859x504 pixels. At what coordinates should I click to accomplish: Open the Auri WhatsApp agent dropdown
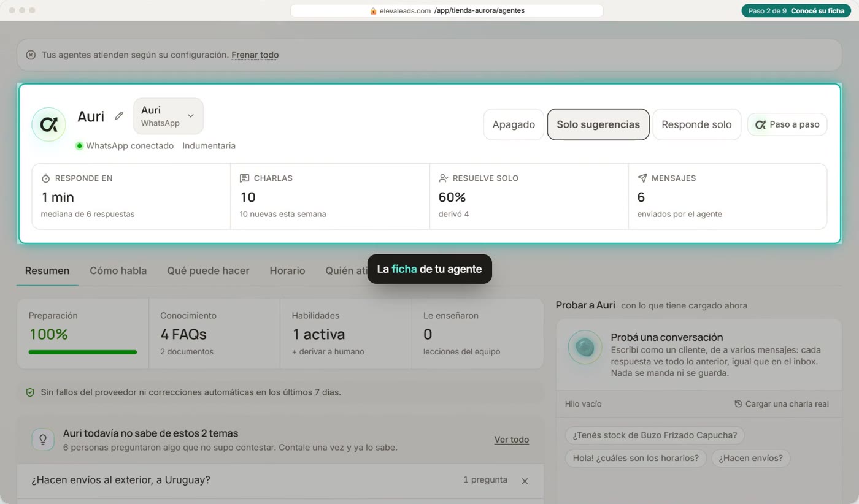click(168, 116)
